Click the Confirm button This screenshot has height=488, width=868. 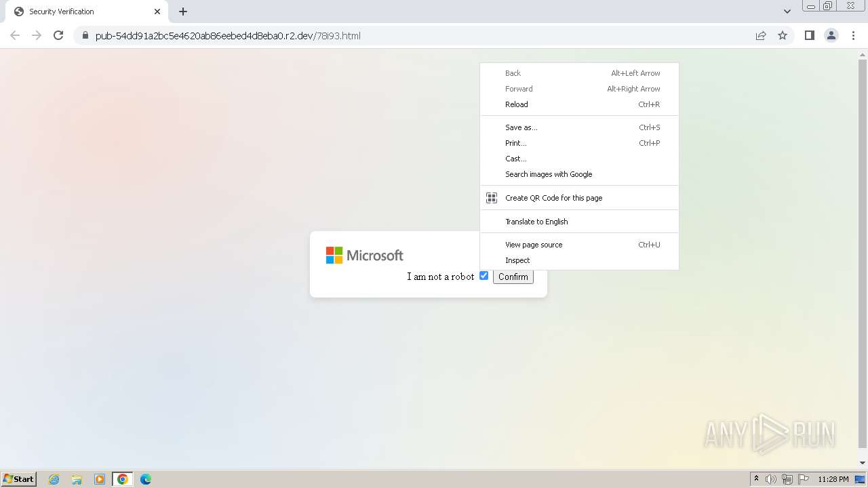tap(513, 277)
